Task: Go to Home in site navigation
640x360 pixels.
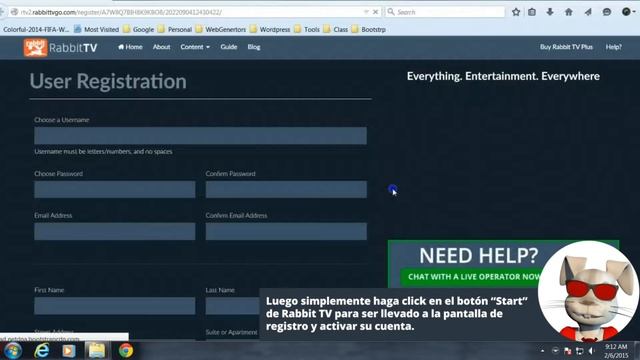Action: 130,47
